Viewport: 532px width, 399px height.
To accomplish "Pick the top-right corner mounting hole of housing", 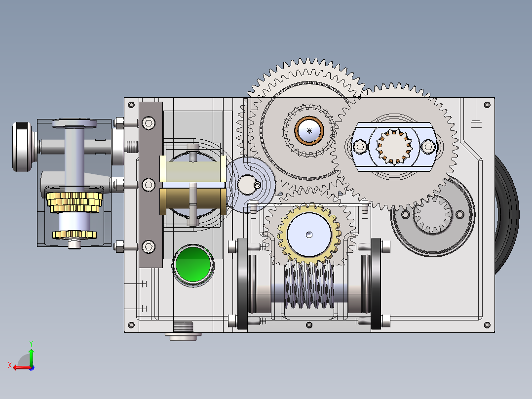I will [487, 105].
